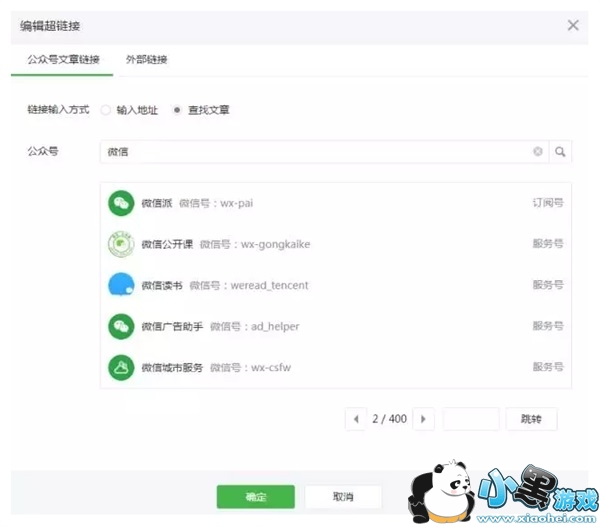The image size is (600, 527).
Task: Click the 微信派 account avatar
Action: (121, 203)
